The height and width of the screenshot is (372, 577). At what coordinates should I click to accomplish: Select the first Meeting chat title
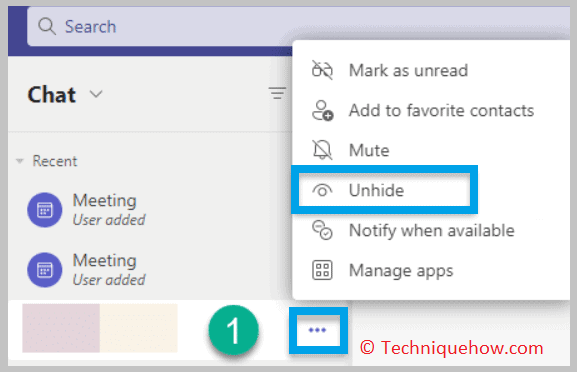point(105,201)
